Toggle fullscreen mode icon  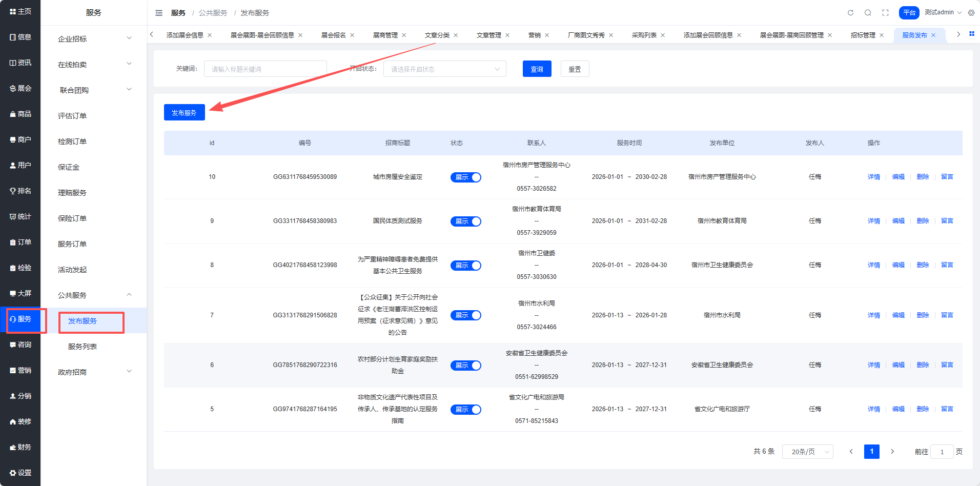pyautogui.click(x=885, y=13)
